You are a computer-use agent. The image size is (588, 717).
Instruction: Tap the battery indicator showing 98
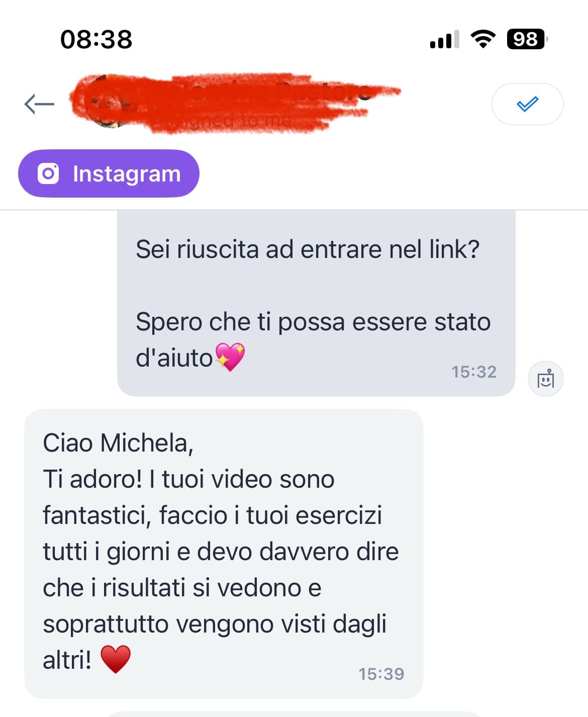(527, 39)
